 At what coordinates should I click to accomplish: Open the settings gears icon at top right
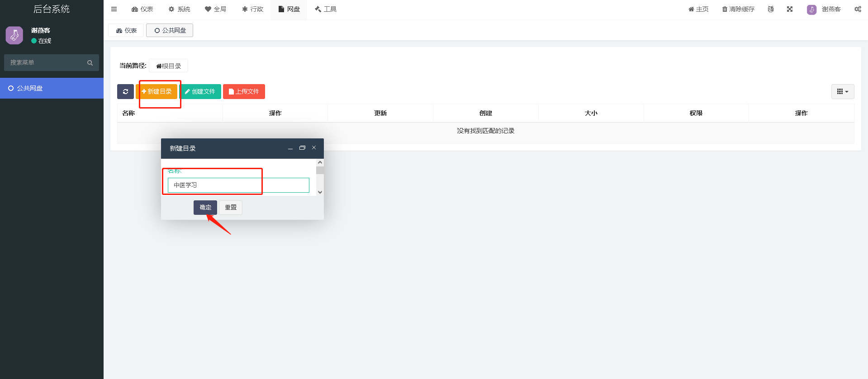pos(858,9)
